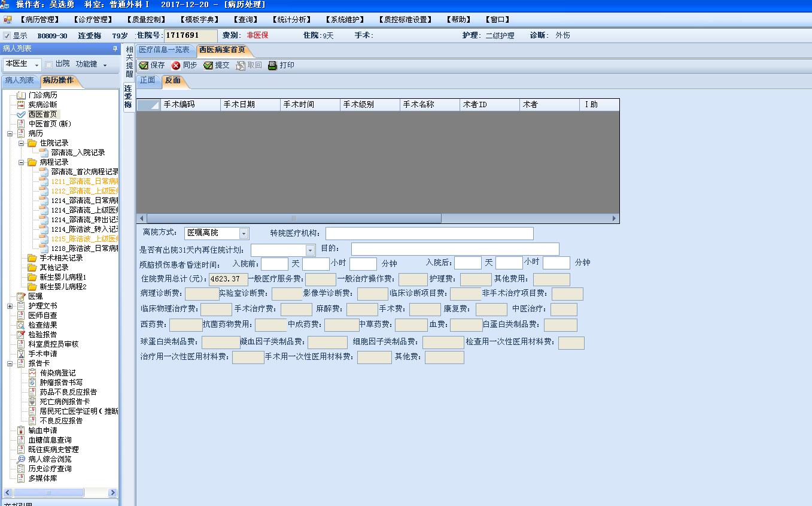812x506 pixels.
Task: Click the 门诊病历 book icon
Action: pyautogui.click(x=22, y=95)
